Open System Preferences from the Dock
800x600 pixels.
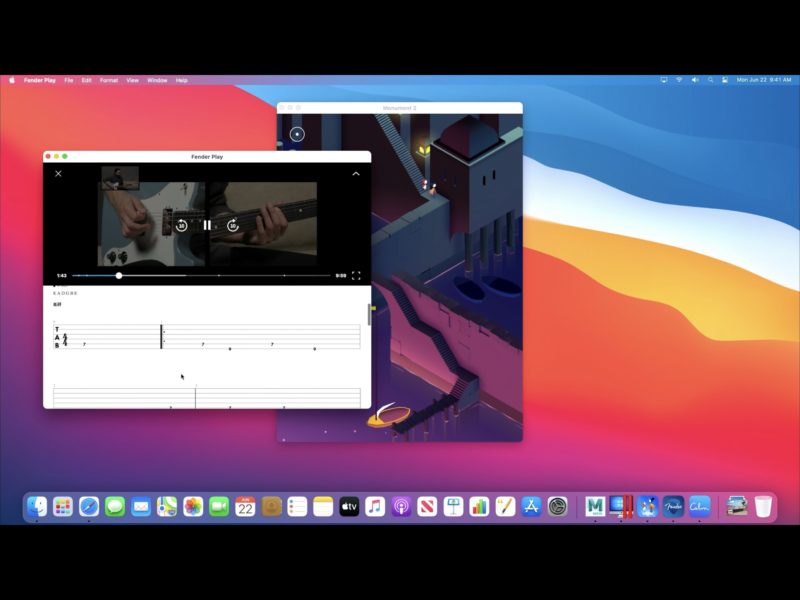tap(558, 507)
